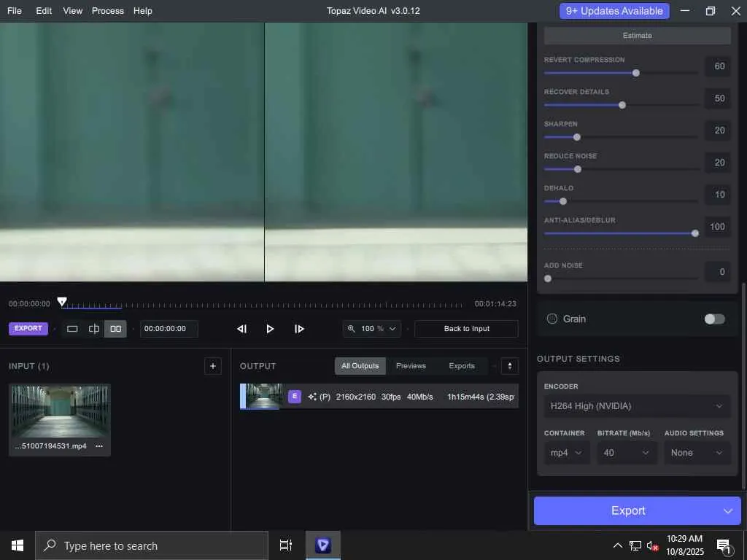Screen dimensions: 747x560
Task: Show hidden system tray icons
Action: pyautogui.click(x=617, y=545)
